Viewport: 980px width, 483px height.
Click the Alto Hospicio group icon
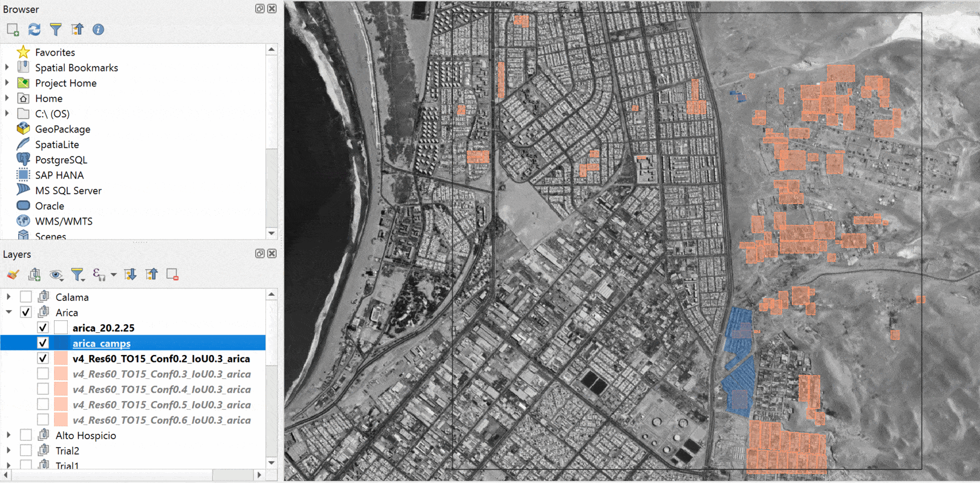pyautogui.click(x=44, y=435)
